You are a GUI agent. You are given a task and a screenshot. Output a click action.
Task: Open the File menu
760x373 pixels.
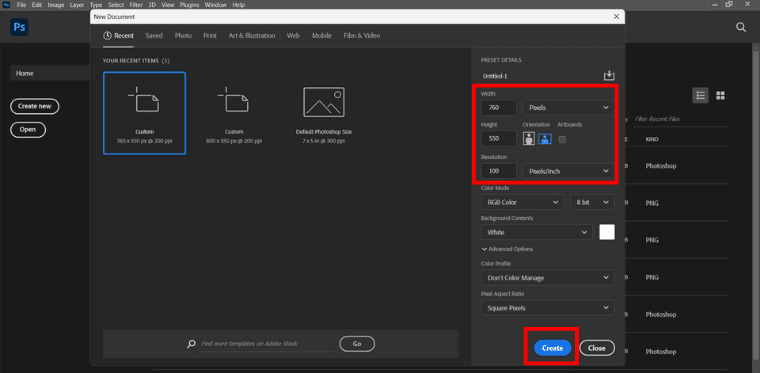tap(21, 5)
